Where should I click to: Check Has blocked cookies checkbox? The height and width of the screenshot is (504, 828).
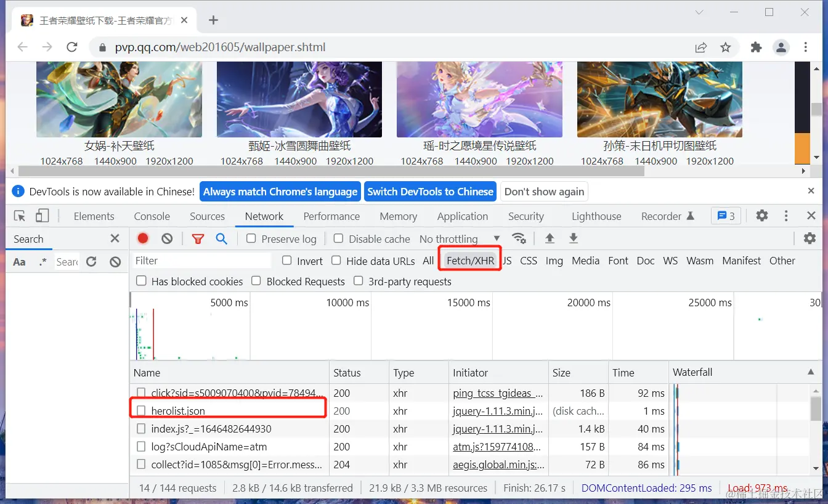(141, 281)
